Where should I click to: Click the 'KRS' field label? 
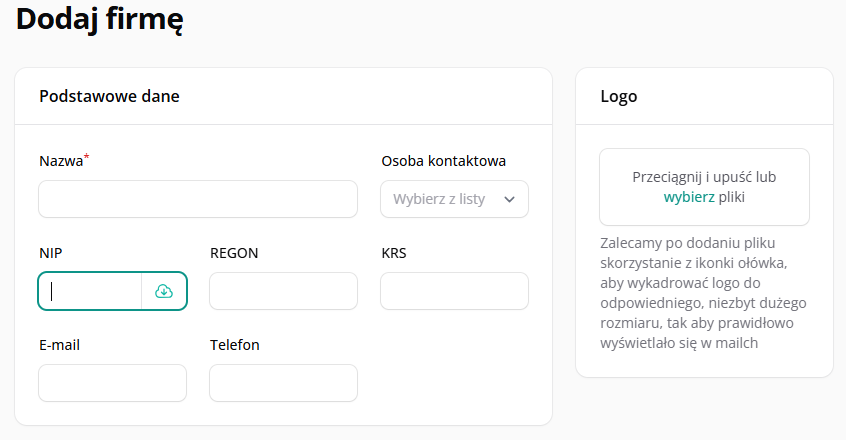(x=394, y=253)
